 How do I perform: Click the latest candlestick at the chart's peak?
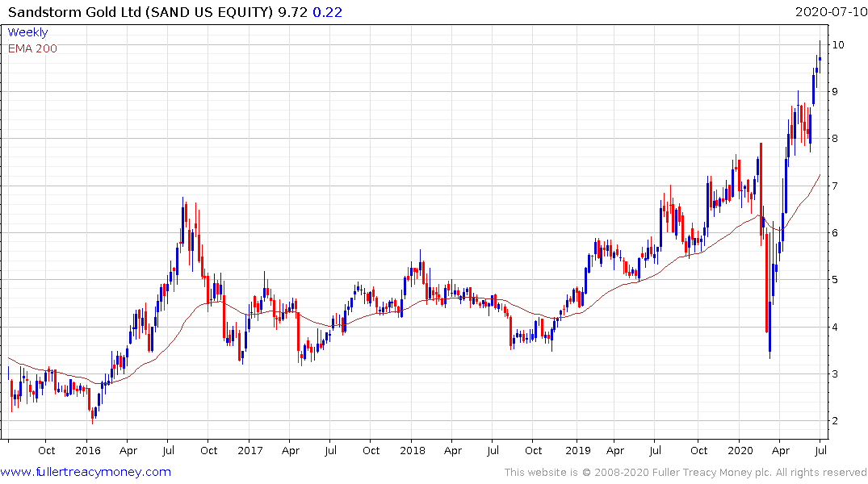coord(820,57)
